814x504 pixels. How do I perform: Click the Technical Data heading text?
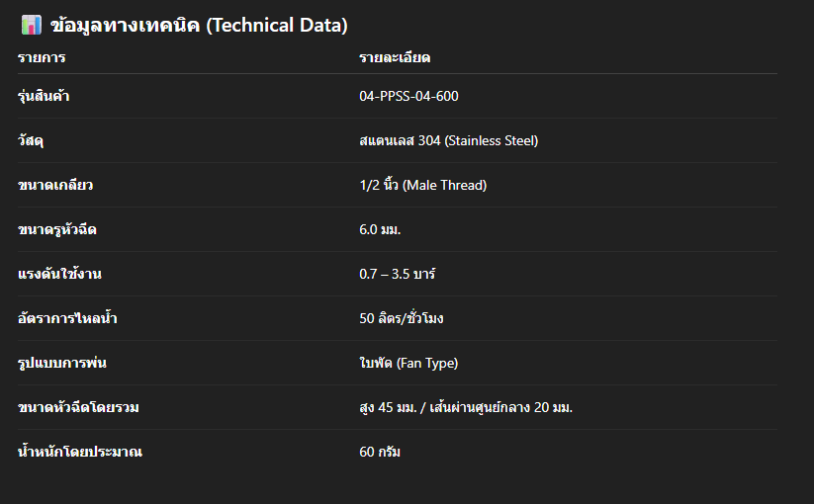[x=198, y=26]
